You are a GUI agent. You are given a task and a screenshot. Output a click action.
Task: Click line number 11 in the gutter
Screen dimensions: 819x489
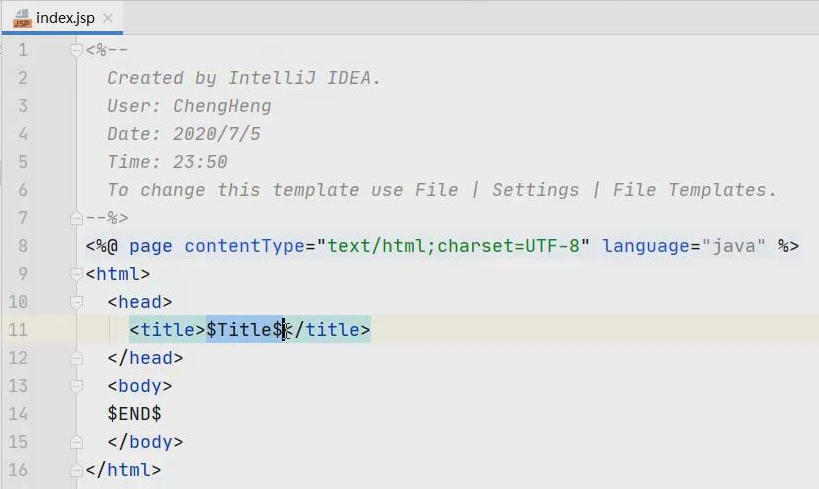(x=18, y=329)
